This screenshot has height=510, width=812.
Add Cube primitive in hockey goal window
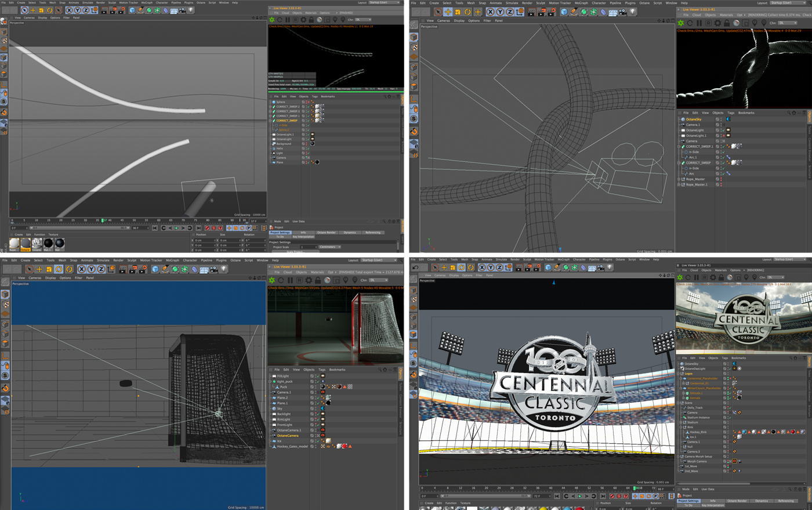coord(155,269)
